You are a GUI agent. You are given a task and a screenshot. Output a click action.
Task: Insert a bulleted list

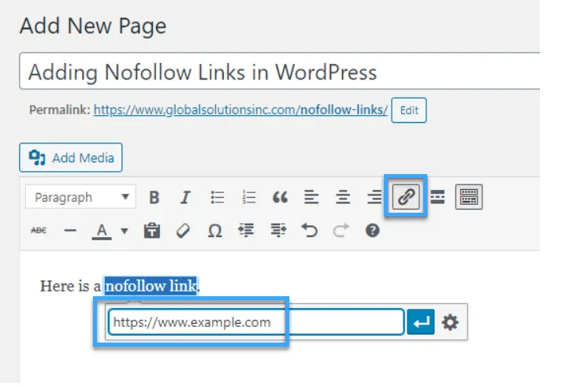(x=217, y=197)
